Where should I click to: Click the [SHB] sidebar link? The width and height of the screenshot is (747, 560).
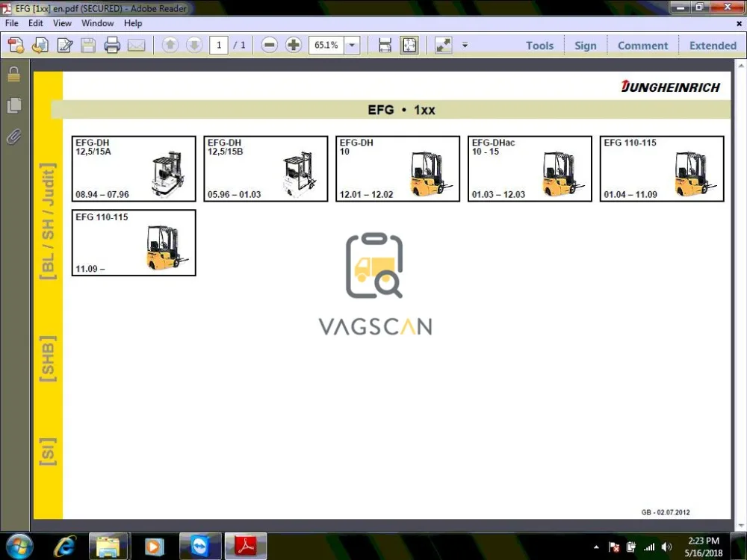point(48,358)
